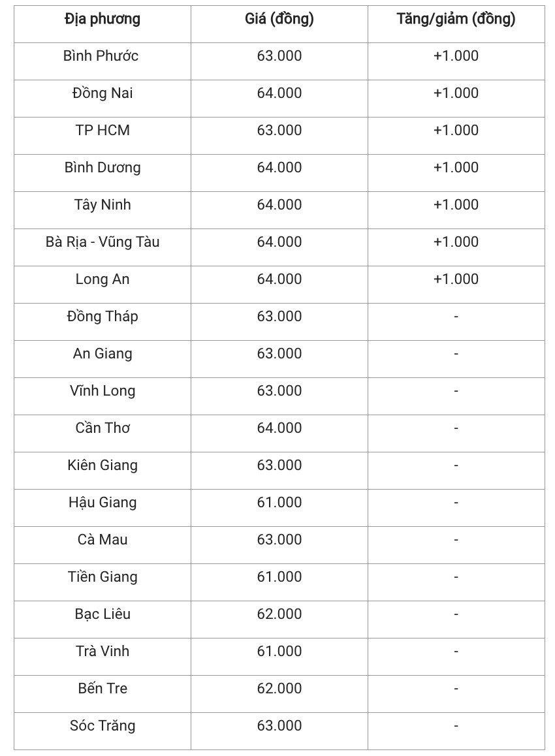Click the Hậu Giang price value
555x756 pixels.
(279, 503)
